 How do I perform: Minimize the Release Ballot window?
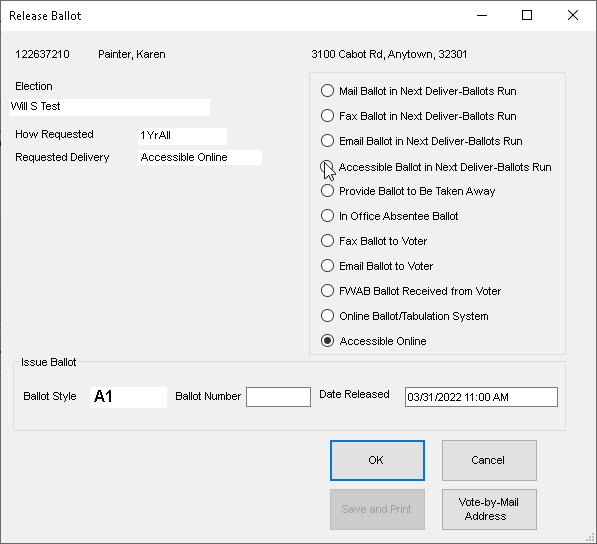coord(482,15)
